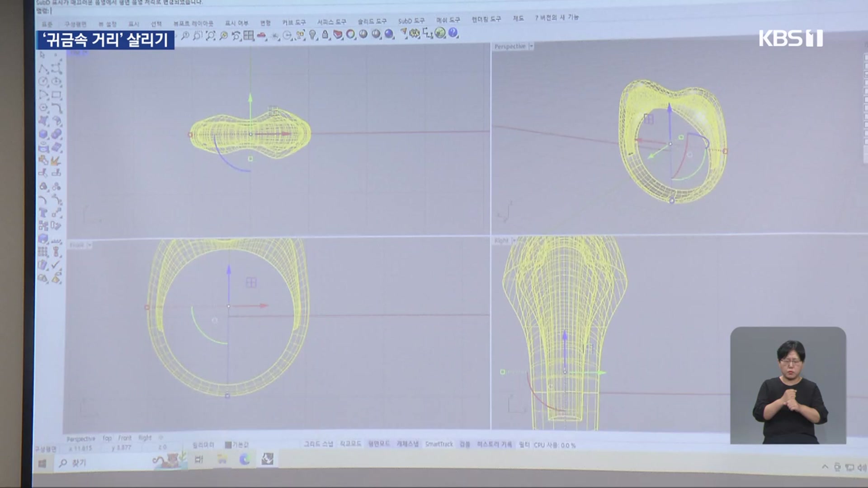Toggle 히스토리 기록 in the status bar
The image size is (868, 488).
495,445
